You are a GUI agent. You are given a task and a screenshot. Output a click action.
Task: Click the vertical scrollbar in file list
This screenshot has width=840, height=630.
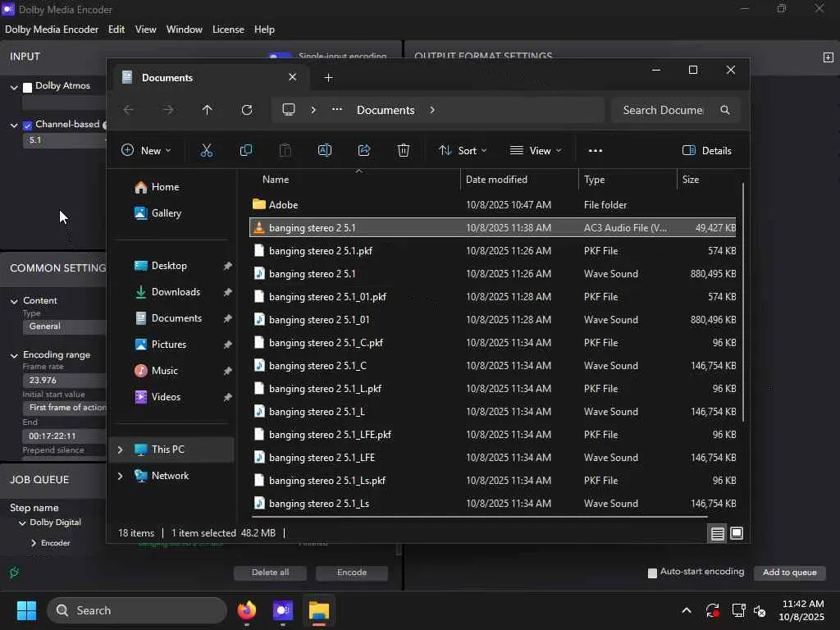(743, 302)
